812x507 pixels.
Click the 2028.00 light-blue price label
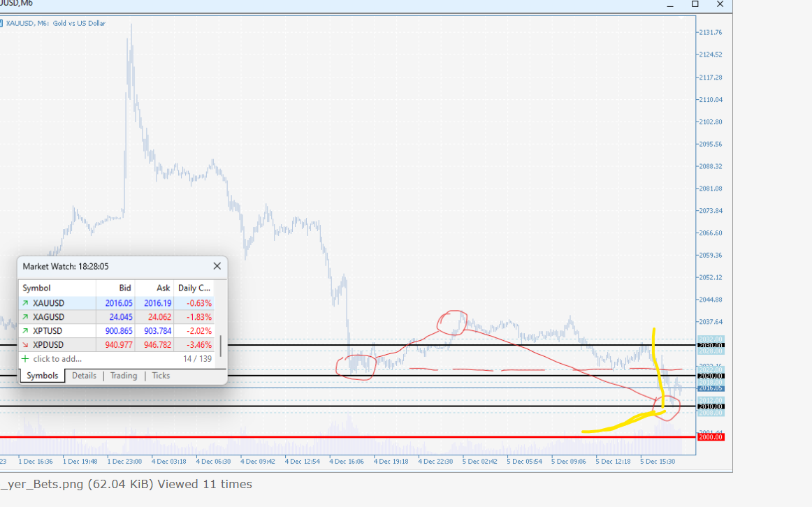point(711,351)
